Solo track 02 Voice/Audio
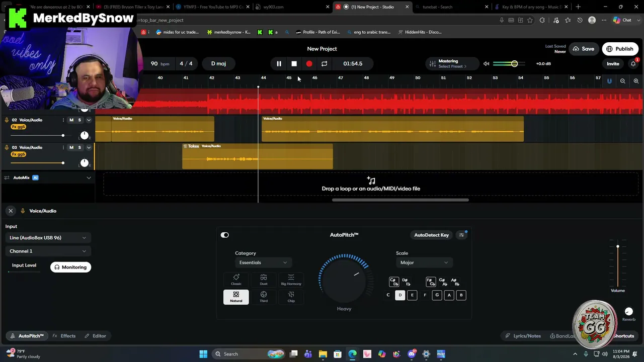This screenshot has height=362, width=644. click(x=79, y=120)
